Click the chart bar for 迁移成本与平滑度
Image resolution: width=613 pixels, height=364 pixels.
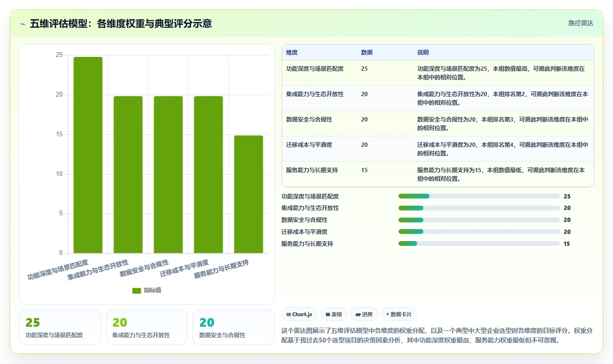pos(208,175)
